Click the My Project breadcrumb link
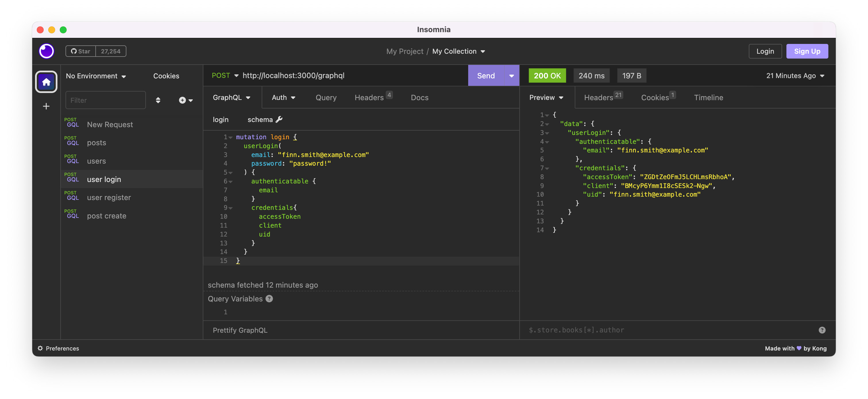 pyautogui.click(x=404, y=51)
